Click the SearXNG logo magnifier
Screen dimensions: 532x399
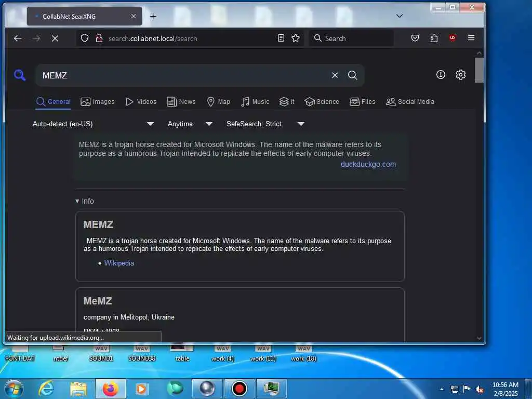point(20,75)
